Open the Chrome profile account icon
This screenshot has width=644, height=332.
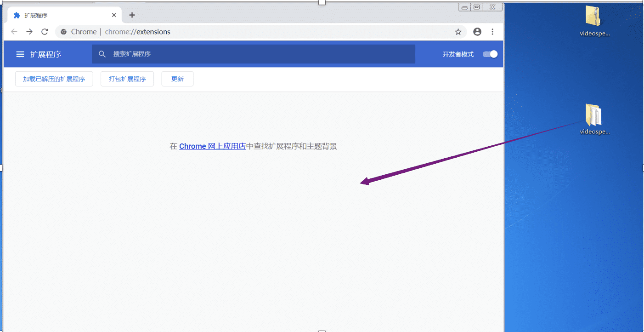pyautogui.click(x=477, y=32)
